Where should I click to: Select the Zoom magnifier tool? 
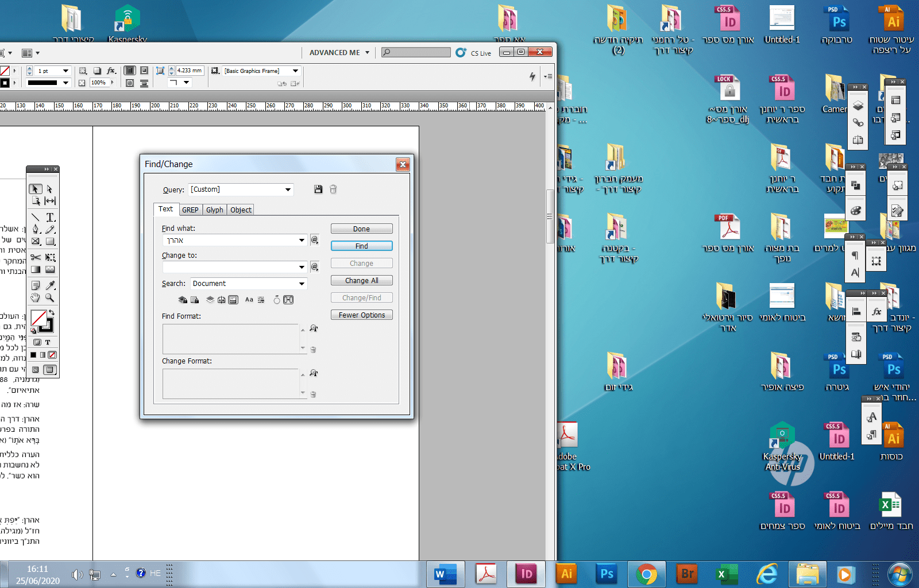pos(50,297)
